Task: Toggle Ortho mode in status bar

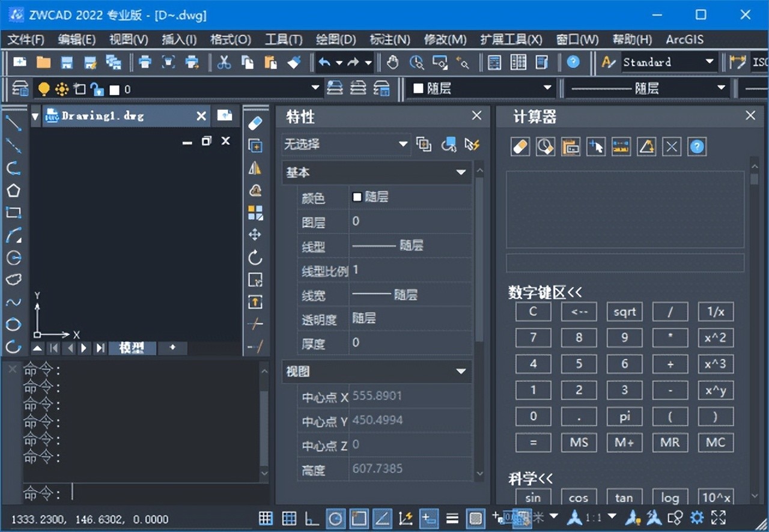Action: (312, 518)
